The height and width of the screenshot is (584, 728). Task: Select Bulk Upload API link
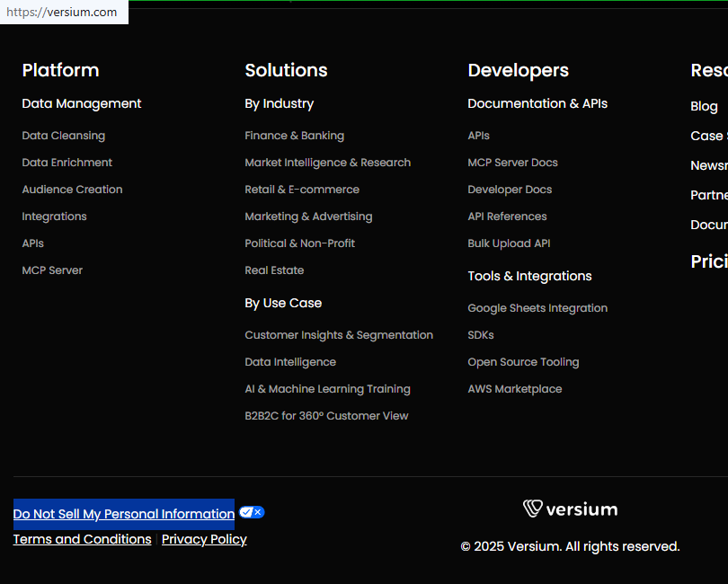[x=509, y=243]
